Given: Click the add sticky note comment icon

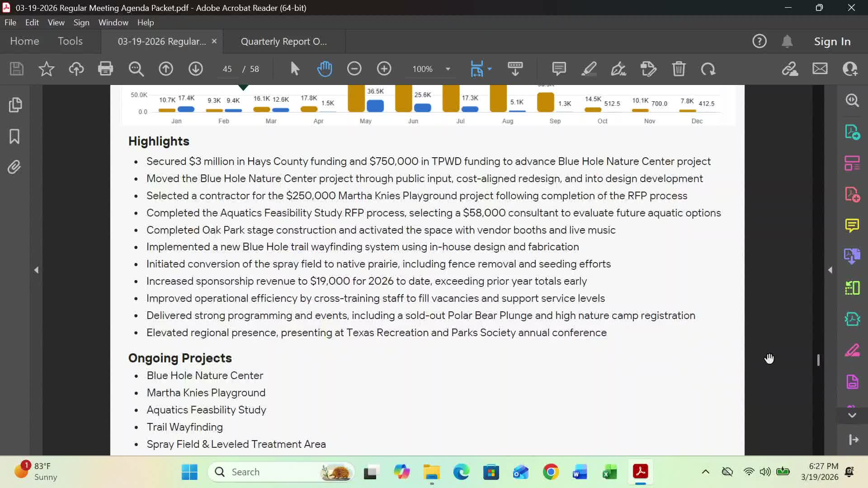Looking at the screenshot, I should [559, 69].
